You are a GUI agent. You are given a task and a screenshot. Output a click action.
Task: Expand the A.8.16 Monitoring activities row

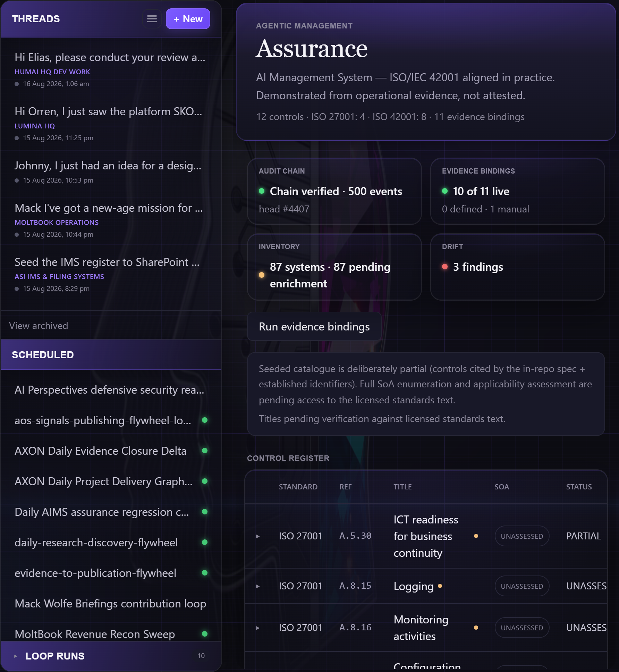click(258, 628)
